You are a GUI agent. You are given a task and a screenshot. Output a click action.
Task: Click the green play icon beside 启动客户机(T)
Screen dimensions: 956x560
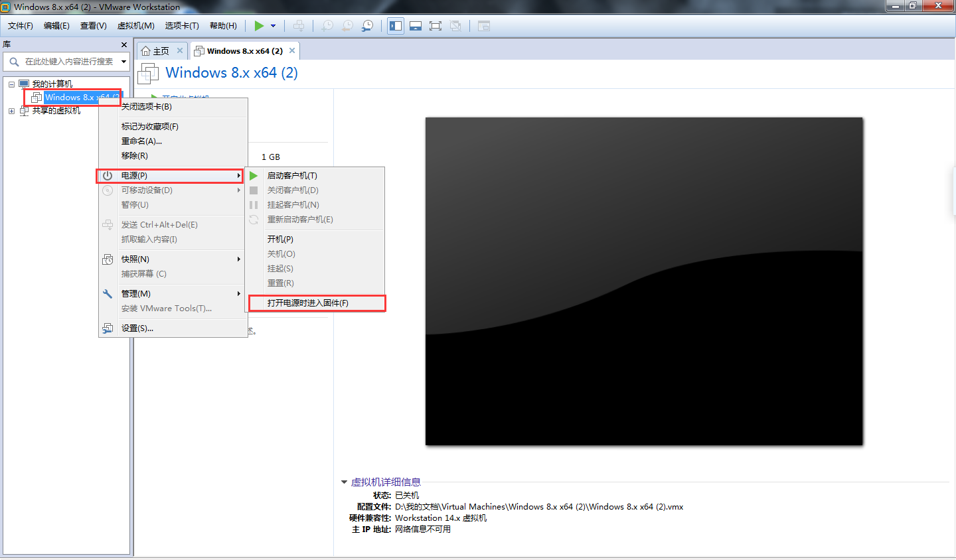(x=254, y=176)
